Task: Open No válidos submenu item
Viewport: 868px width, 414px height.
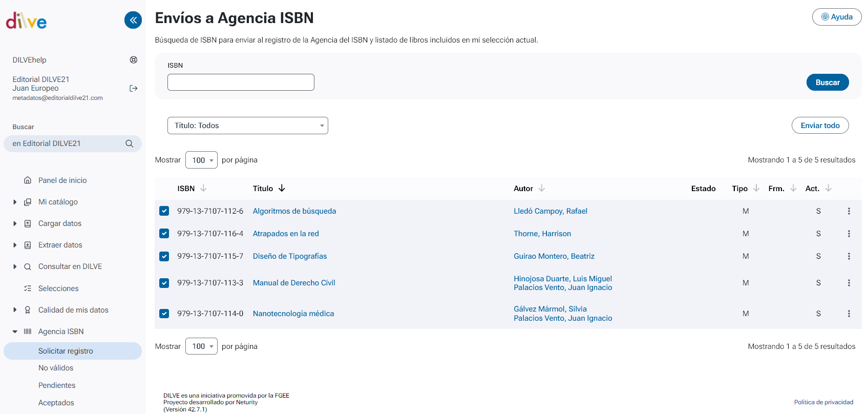Action: pyautogui.click(x=56, y=368)
